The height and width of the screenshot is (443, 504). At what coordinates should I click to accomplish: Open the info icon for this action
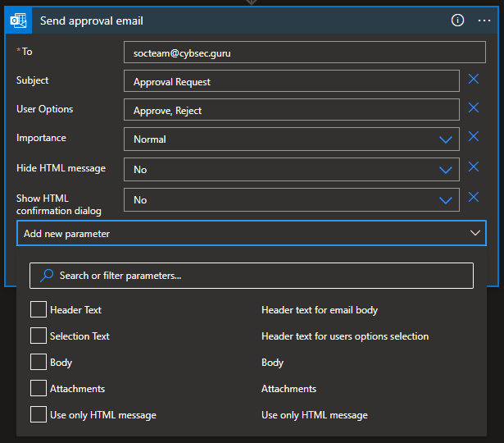[x=458, y=21]
